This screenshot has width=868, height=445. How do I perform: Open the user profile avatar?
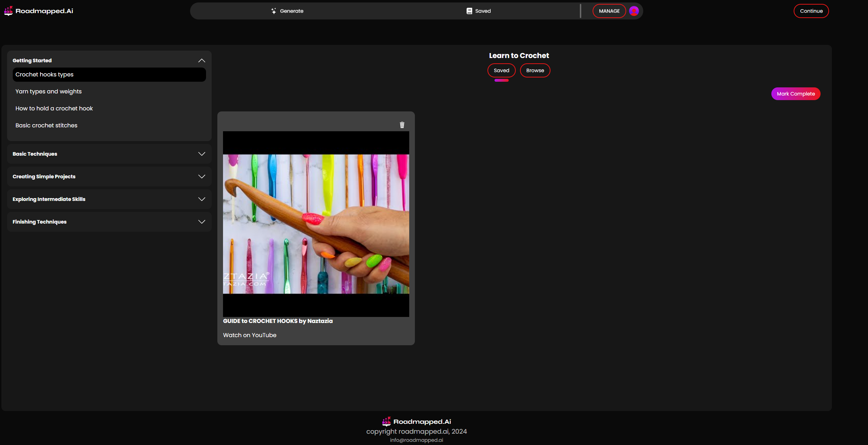click(x=634, y=11)
